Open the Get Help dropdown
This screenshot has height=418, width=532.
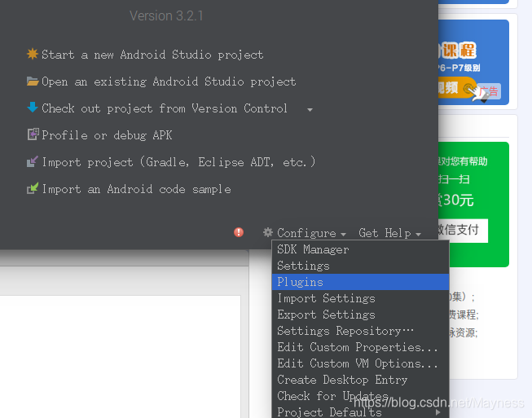click(x=389, y=233)
